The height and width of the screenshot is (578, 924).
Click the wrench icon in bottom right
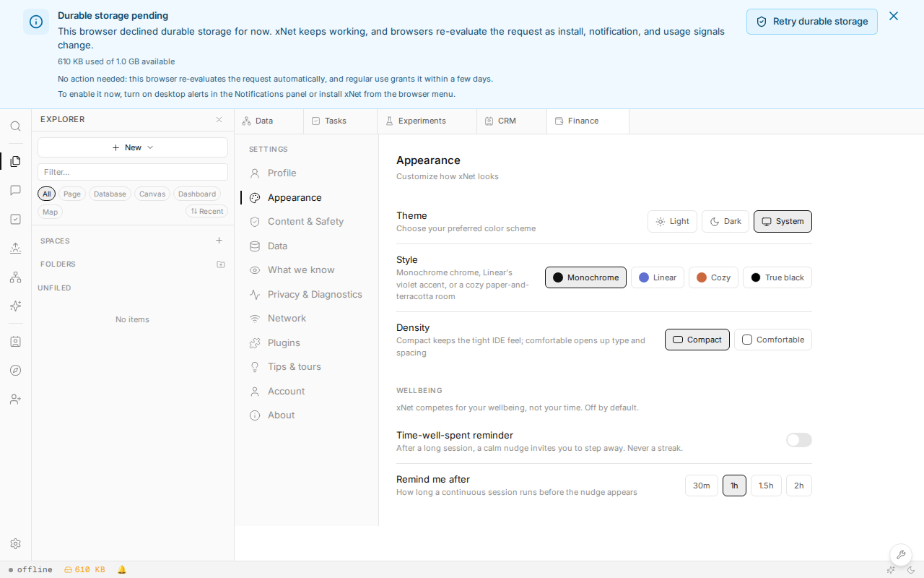[x=900, y=555]
